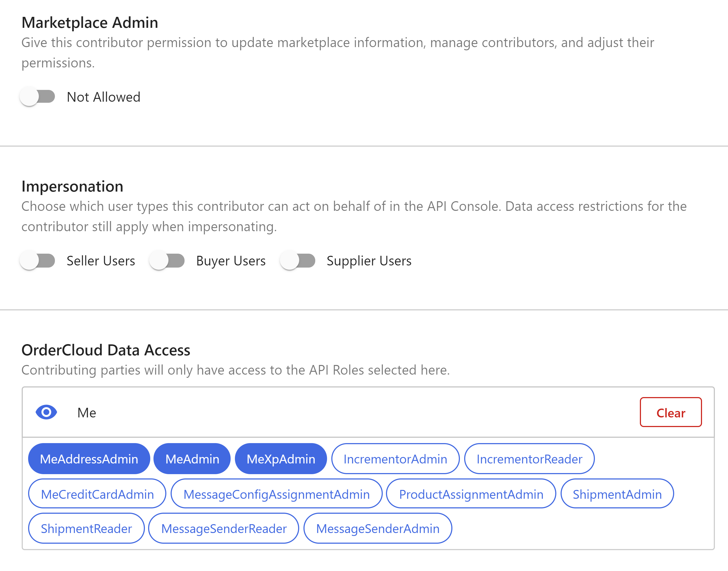Select the MeCreditCardAdmin role chip
The image size is (728, 571).
(97, 494)
